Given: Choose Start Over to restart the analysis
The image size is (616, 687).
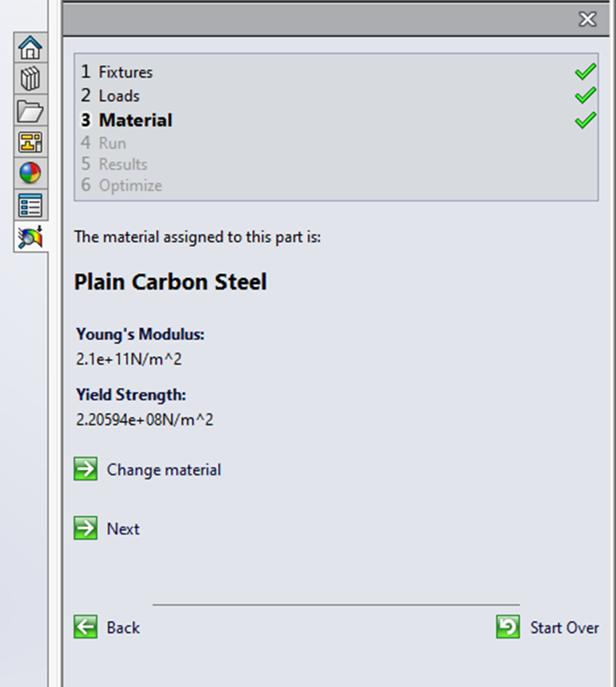Looking at the screenshot, I should pyautogui.click(x=565, y=627).
